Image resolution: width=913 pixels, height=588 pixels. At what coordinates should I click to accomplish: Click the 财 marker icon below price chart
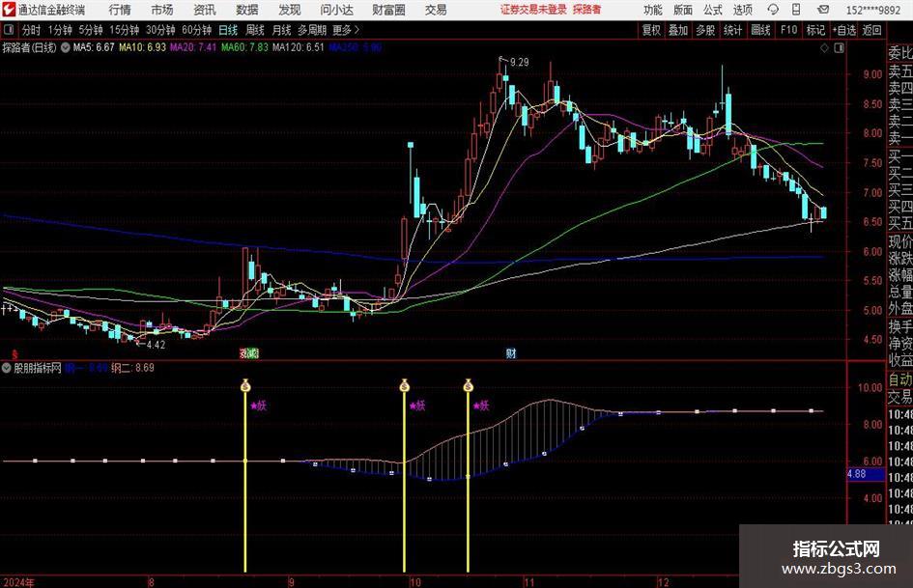pos(511,352)
